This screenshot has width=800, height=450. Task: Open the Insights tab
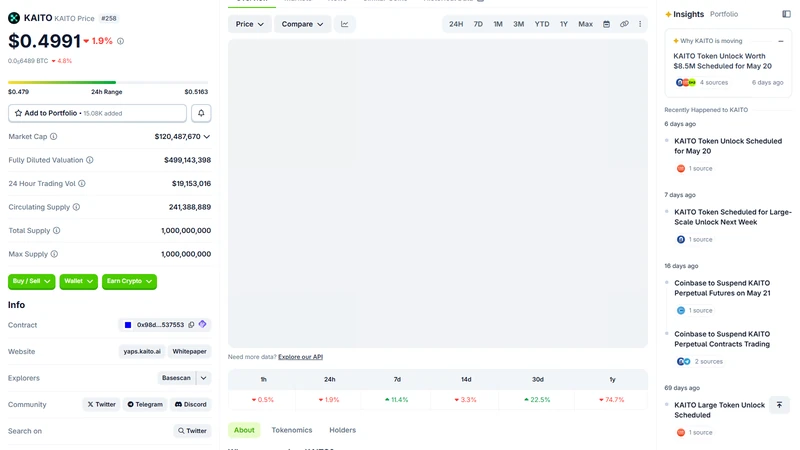point(684,14)
